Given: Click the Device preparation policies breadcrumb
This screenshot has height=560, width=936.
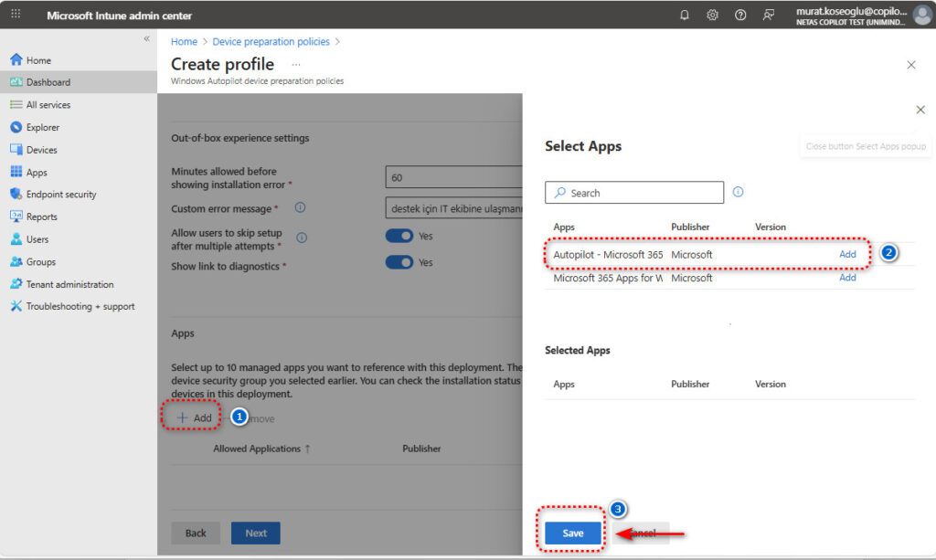Looking at the screenshot, I should 271,41.
